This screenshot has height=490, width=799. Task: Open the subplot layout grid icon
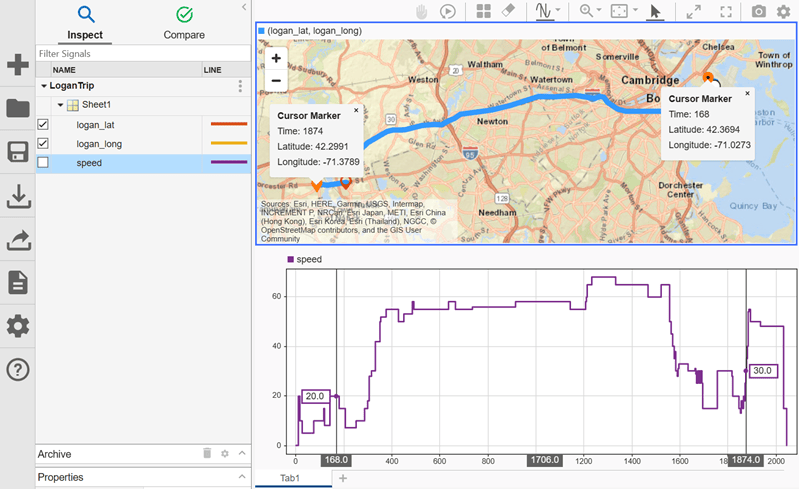[483, 11]
